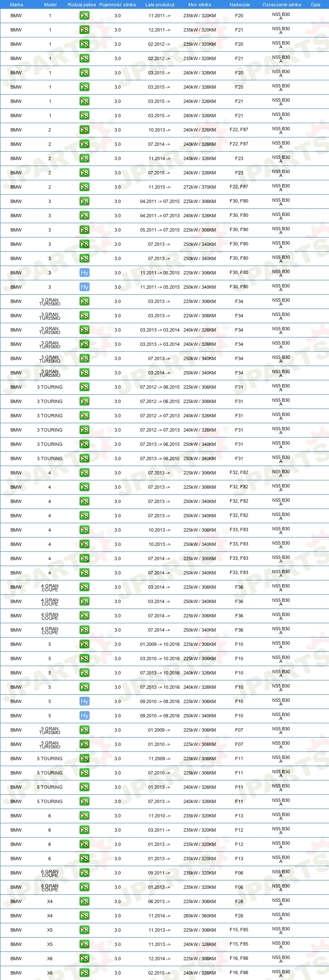Click the Hy icon in the 09.2010 225kW row

coord(84,701)
